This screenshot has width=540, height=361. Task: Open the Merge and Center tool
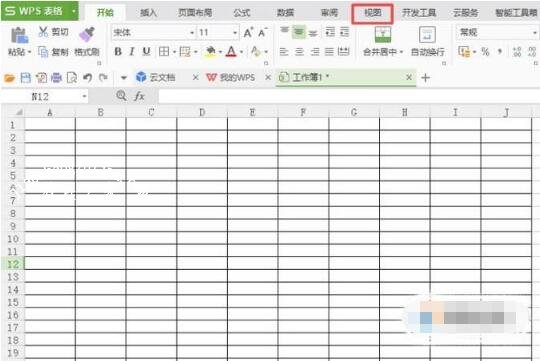coord(382,34)
